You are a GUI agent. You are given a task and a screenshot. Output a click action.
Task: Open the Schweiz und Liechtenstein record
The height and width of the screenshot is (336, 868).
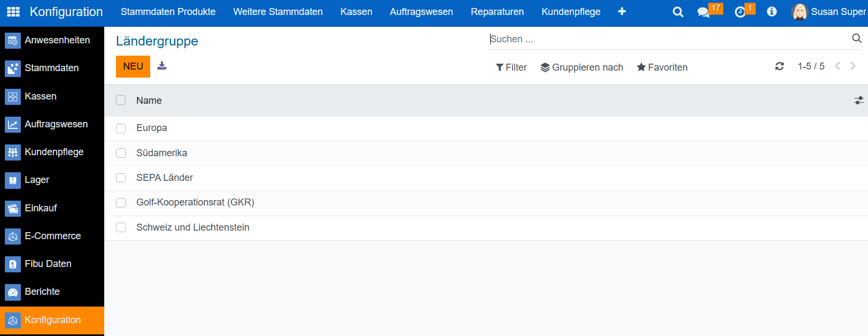click(192, 227)
